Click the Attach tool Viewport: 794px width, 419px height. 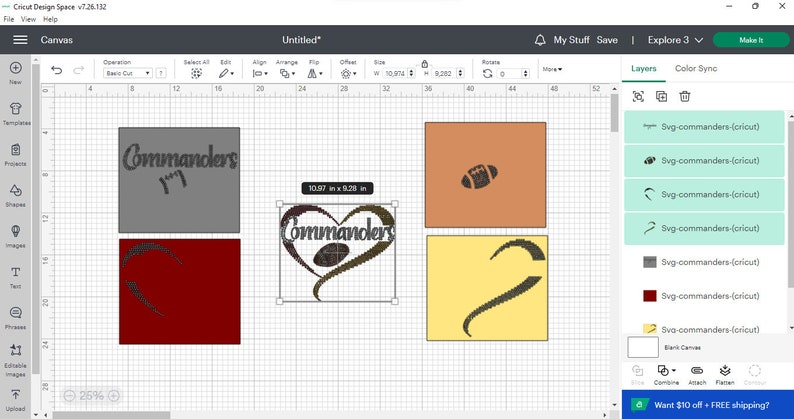697,374
